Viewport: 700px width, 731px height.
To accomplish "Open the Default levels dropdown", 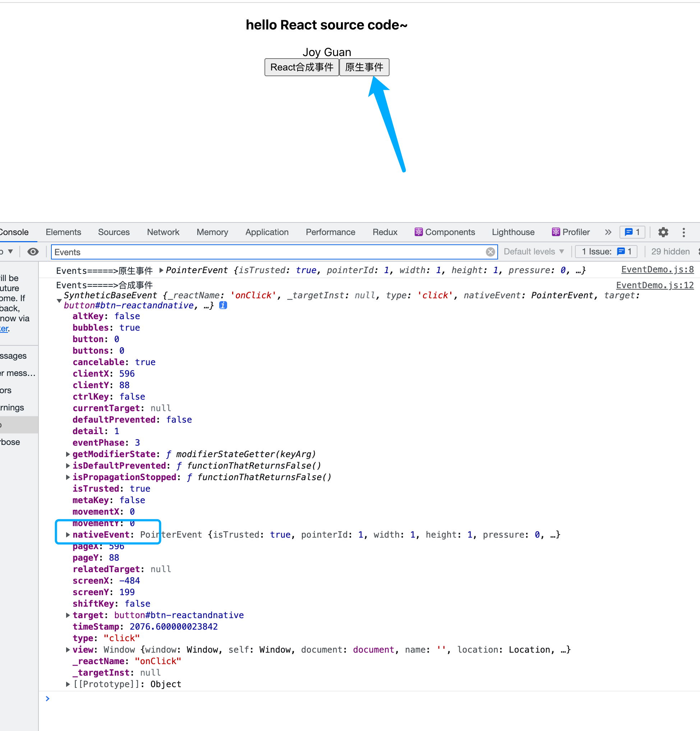I will coord(533,251).
